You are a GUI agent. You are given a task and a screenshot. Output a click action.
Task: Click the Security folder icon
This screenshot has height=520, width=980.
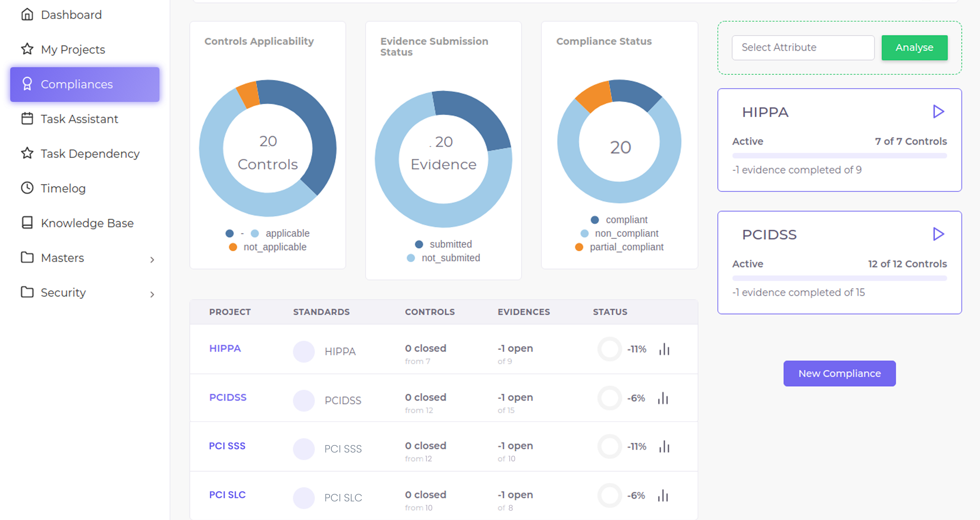(x=27, y=292)
